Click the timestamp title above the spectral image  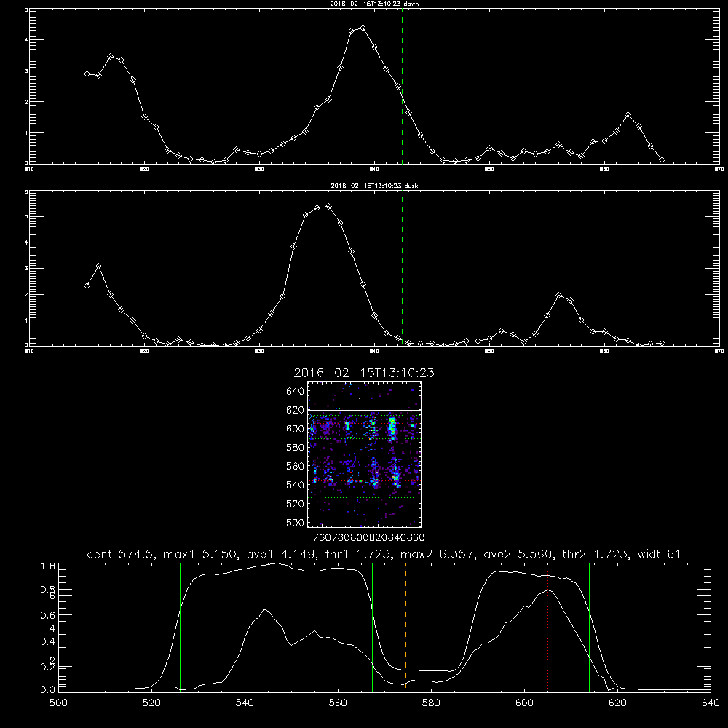tap(364, 373)
